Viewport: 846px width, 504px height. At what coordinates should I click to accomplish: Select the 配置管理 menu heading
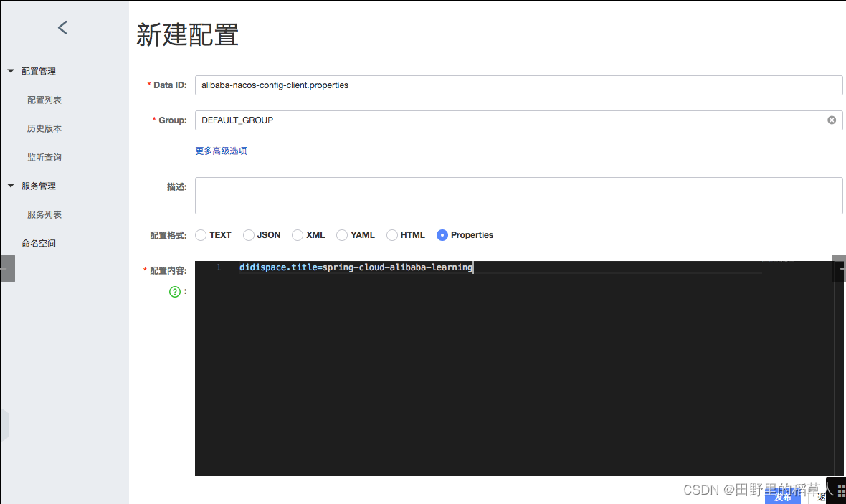[x=38, y=71]
